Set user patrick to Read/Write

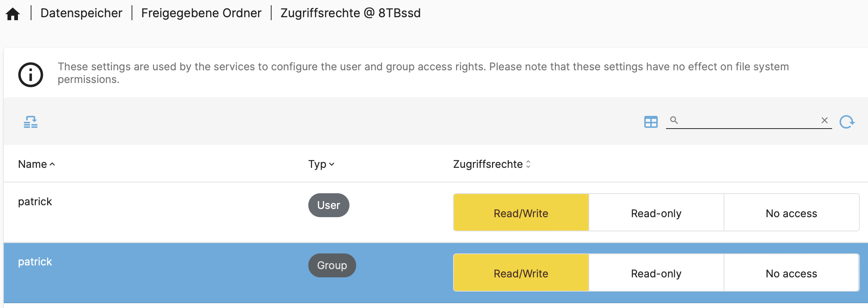pos(521,213)
